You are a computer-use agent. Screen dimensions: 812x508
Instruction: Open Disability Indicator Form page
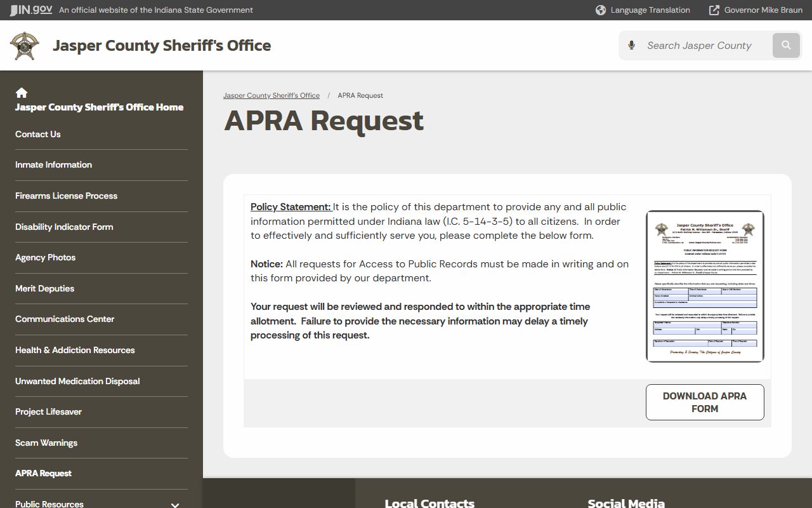click(x=64, y=227)
